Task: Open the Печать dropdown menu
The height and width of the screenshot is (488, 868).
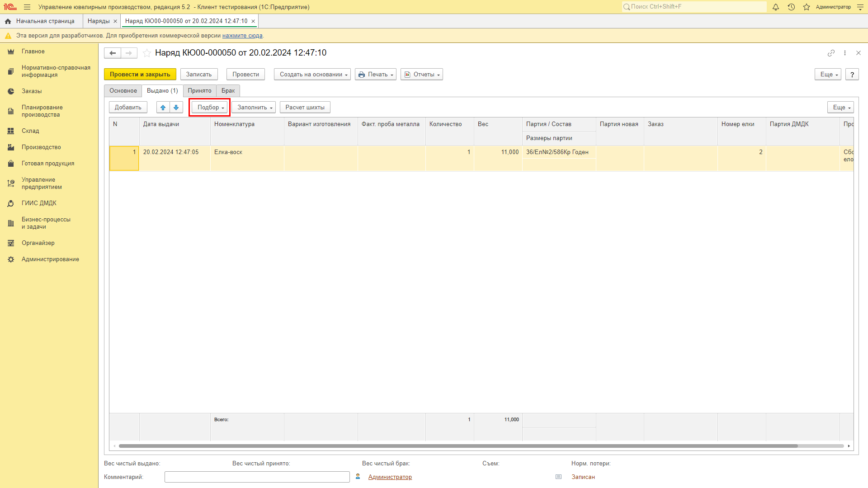Action: (376, 75)
